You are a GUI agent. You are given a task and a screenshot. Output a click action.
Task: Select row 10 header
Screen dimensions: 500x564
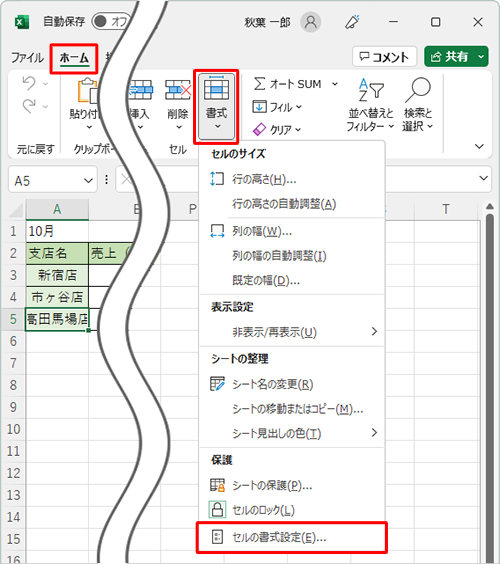(x=13, y=429)
